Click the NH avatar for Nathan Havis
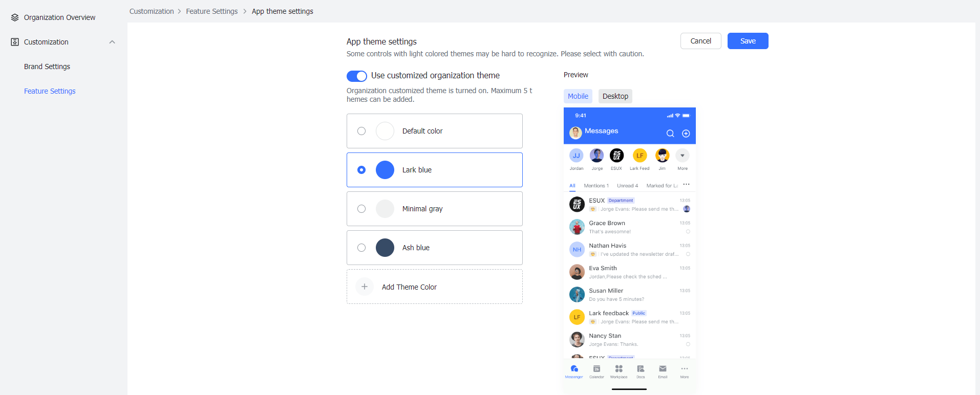980x395 pixels. [x=577, y=249]
